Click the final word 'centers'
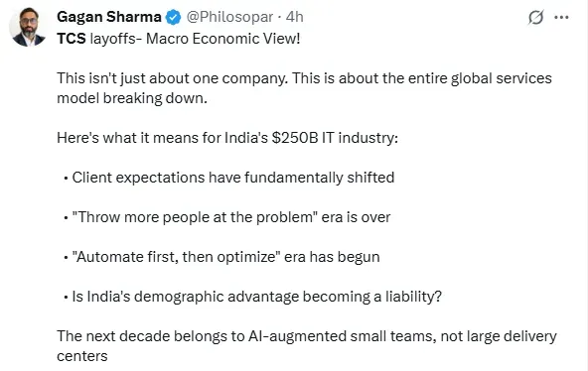 click(82, 356)
